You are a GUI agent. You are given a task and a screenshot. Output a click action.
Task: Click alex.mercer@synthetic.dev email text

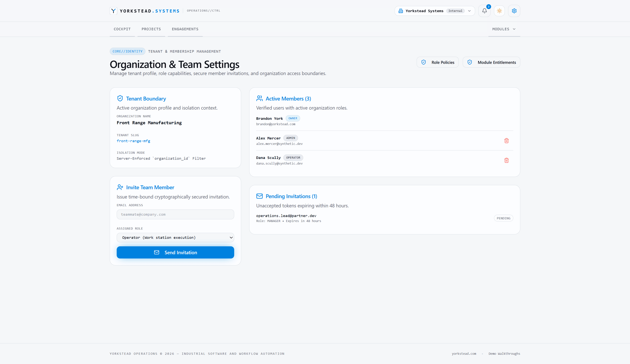click(279, 144)
